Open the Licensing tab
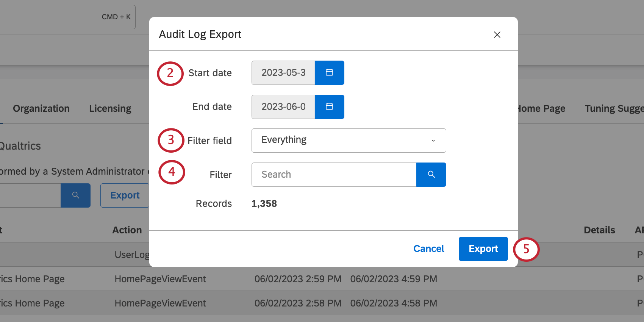The width and height of the screenshot is (644, 322). coord(110,109)
